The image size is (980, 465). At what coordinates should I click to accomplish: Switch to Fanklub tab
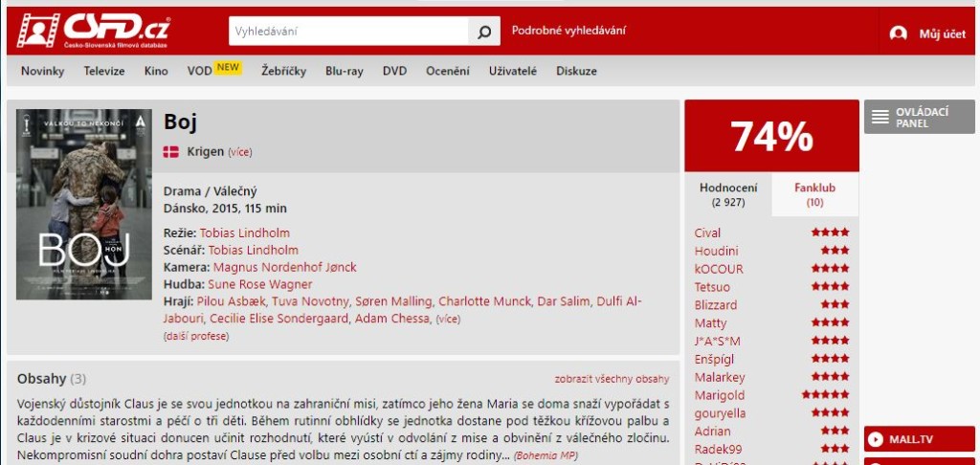pyautogui.click(x=815, y=194)
